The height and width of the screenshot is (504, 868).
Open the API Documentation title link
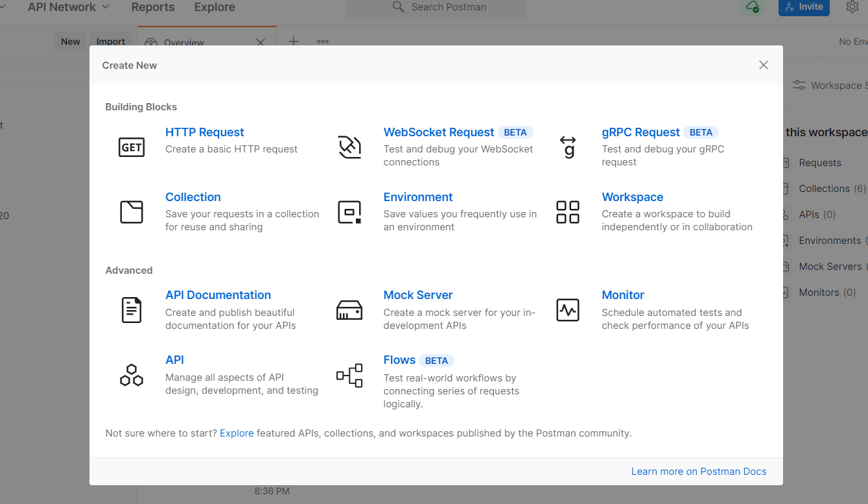[x=218, y=295]
